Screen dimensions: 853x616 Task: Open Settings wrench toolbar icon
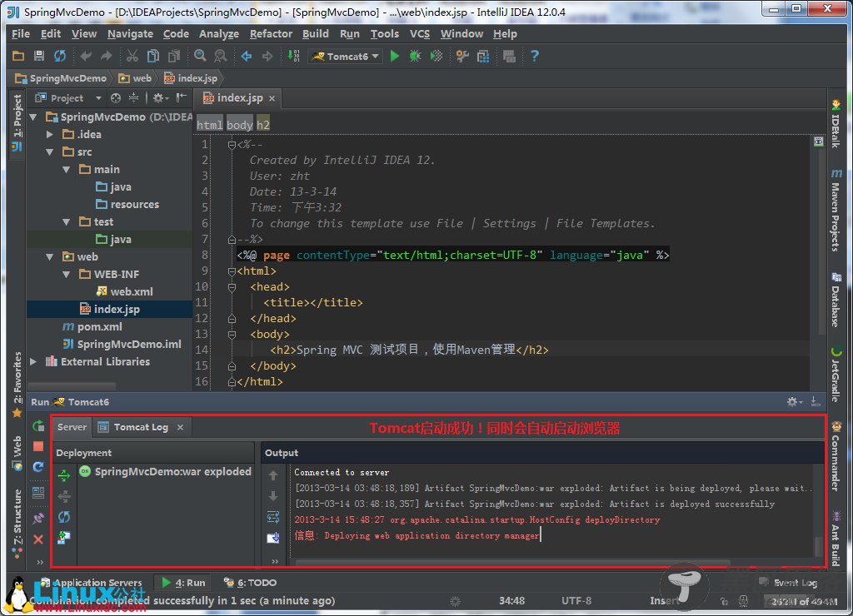coord(462,56)
